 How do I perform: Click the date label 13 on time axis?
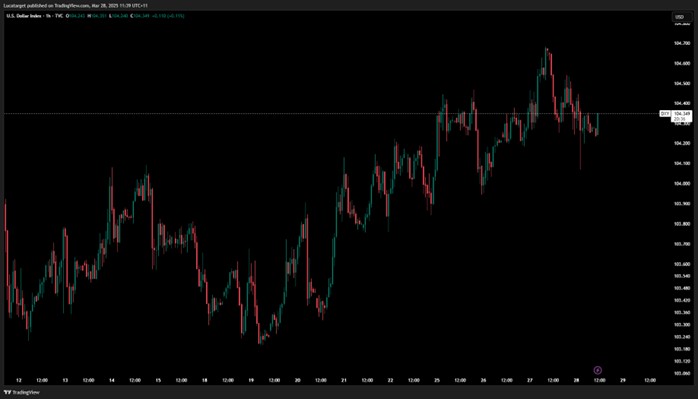click(65, 381)
